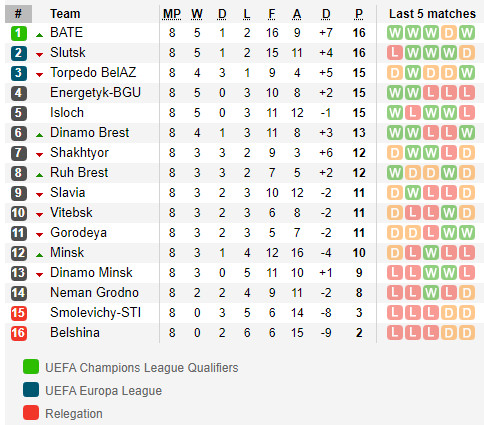Screen dimensions: 484x425
Task: Click the red rank 15 badge for Smolevichy-STI
Action: 19,313
